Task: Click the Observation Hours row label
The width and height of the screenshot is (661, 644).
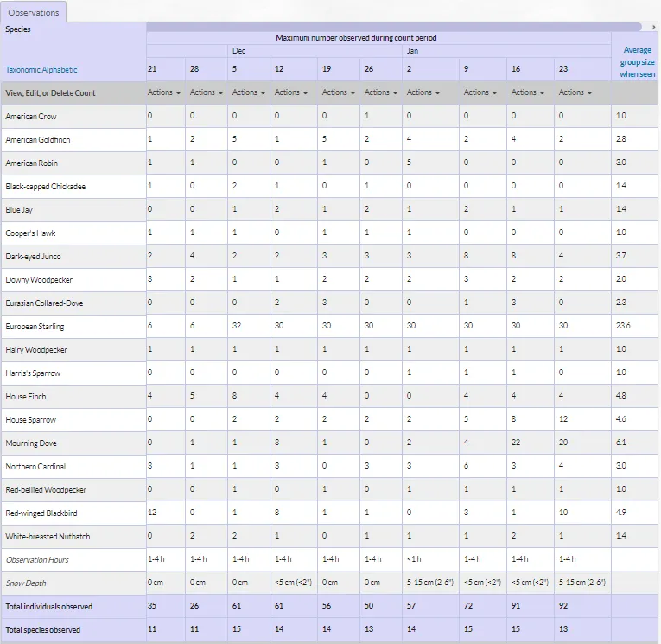Action: 37,560
